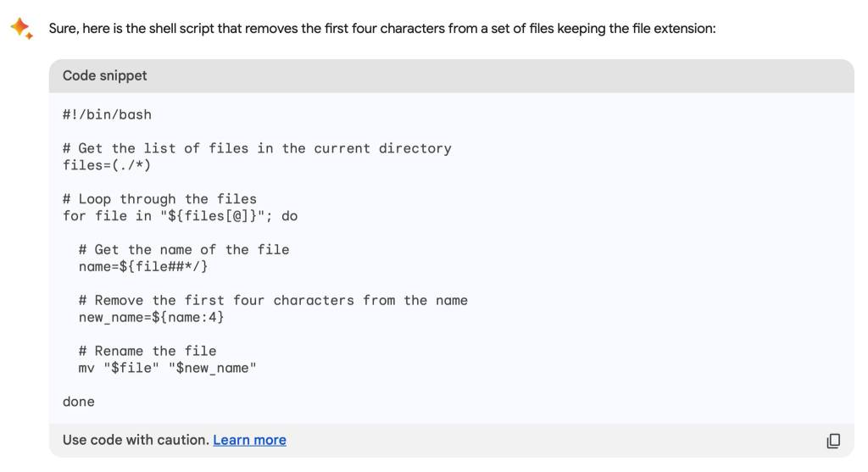Click the 'Remove the first four characters' comment

click(x=273, y=300)
